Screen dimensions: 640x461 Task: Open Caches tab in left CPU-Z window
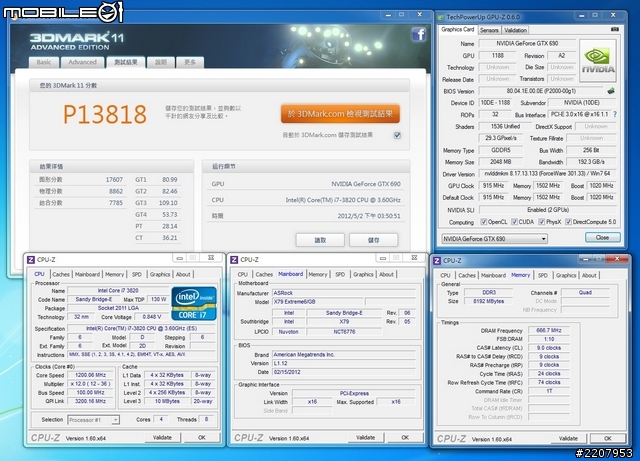click(x=61, y=274)
